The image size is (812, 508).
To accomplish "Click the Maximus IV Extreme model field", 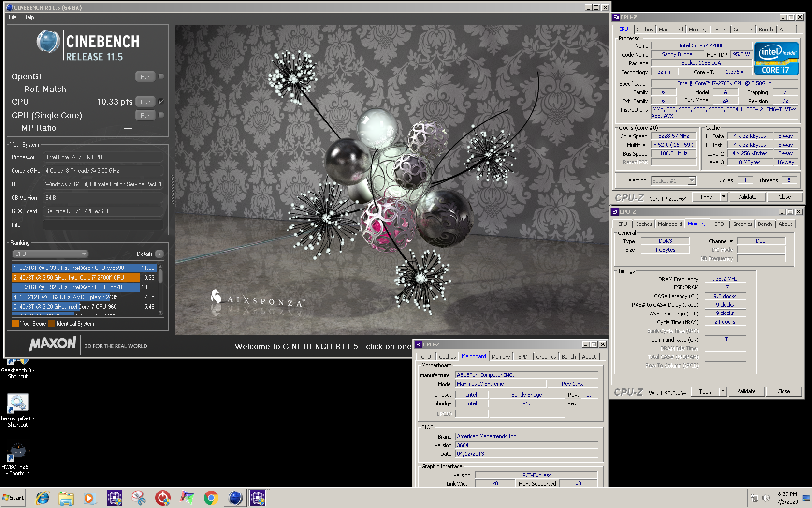I will (501, 384).
